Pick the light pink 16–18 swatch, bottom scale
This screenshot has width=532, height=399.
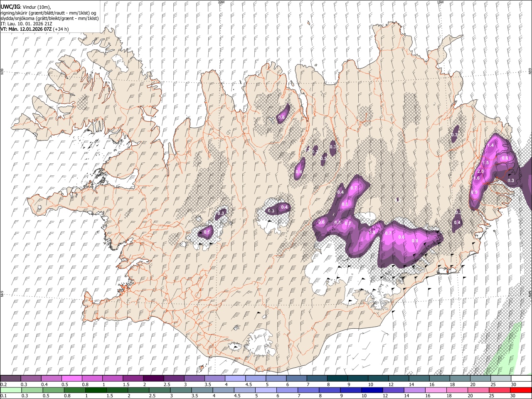tap(435, 390)
